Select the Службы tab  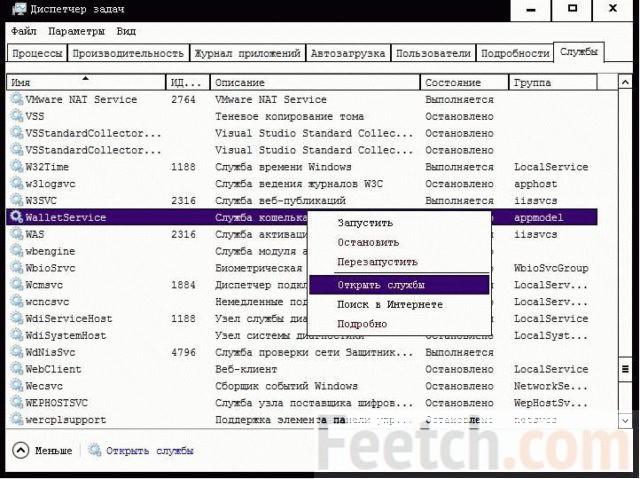click(x=578, y=52)
